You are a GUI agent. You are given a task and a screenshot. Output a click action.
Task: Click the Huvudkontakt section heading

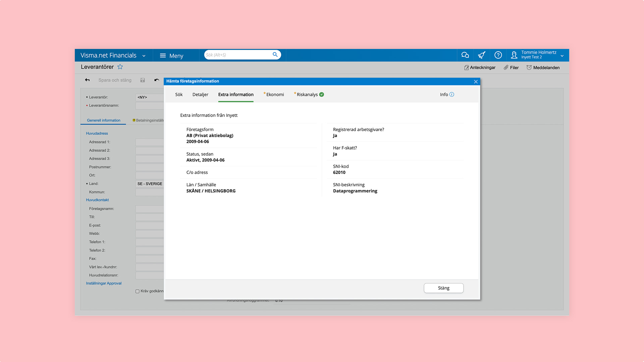[97, 200]
